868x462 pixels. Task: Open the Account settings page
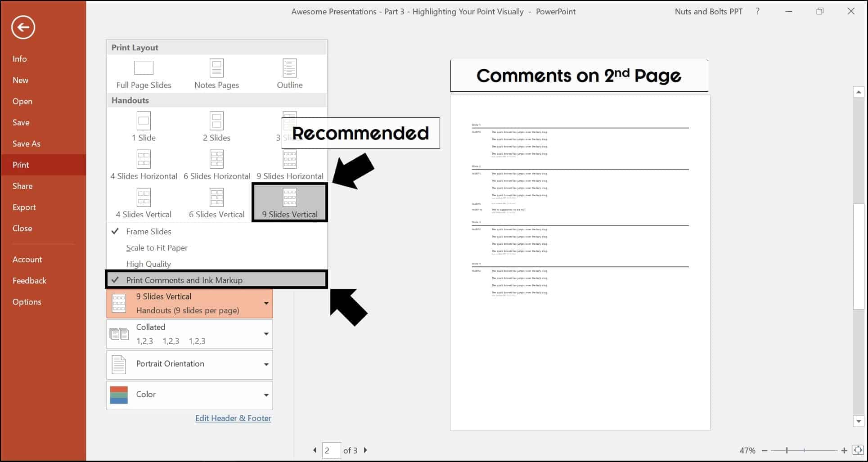pyautogui.click(x=27, y=259)
